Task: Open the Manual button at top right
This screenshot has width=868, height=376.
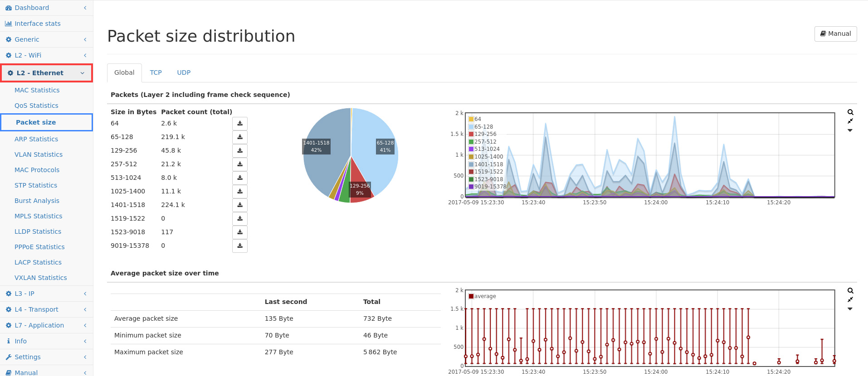Action: click(835, 34)
